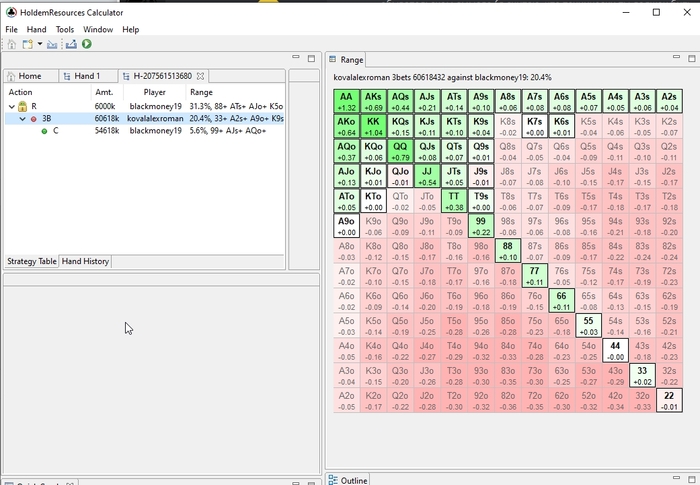
Task: Toggle the 22 hand cell
Action: (x=669, y=401)
